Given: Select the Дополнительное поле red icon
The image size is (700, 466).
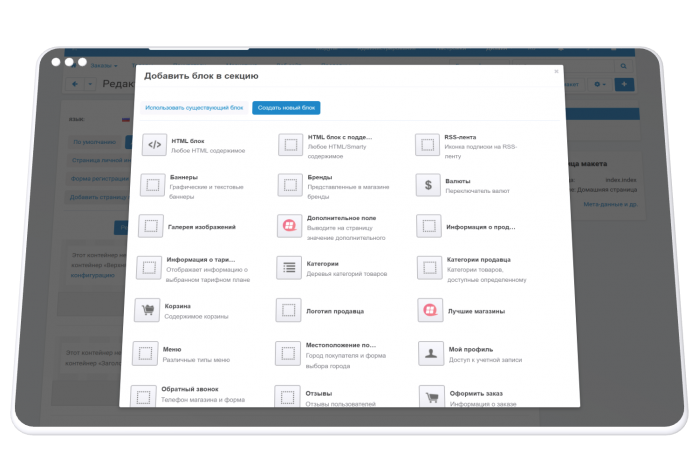Looking at the screenshot, I should [x=289, y=226].
